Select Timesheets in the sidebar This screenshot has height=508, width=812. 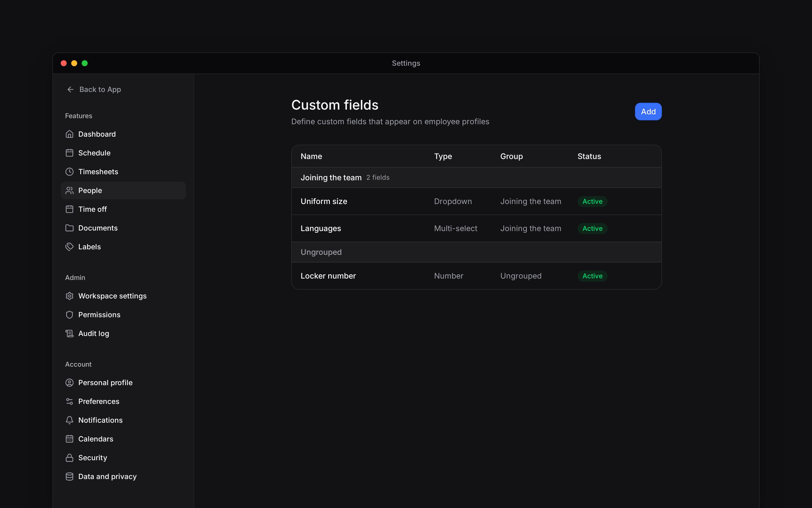(x=123, y=172)
